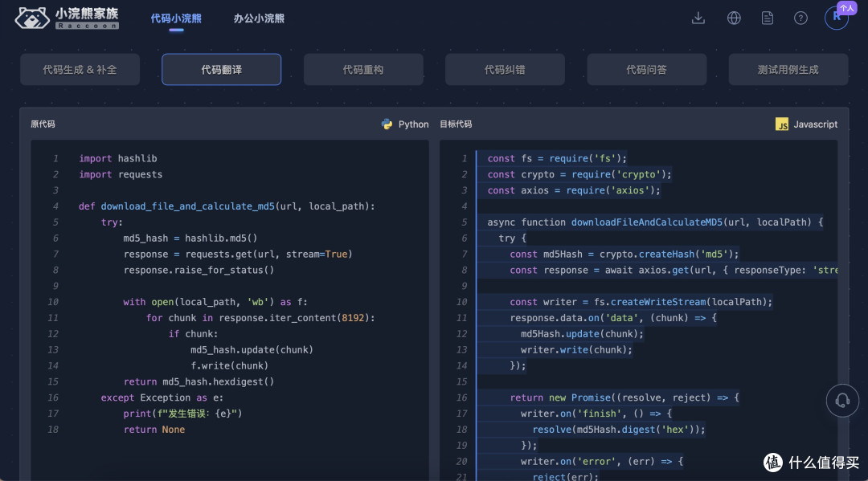The image size is (868, 481).
Task: Click the JS Javascript icon
Action: pos(782,124)
